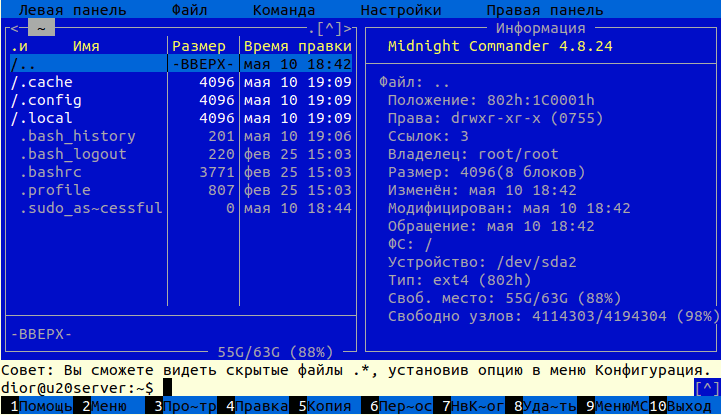The width and height of the screenshot is (721, 415).
Task: Click the left panel history back arrow '<'
Action: [x=14, y=28]
